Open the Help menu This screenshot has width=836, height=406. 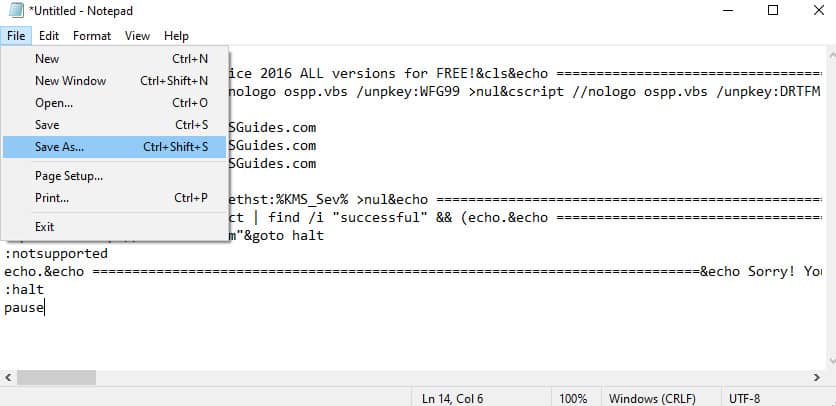coord(176,36)
